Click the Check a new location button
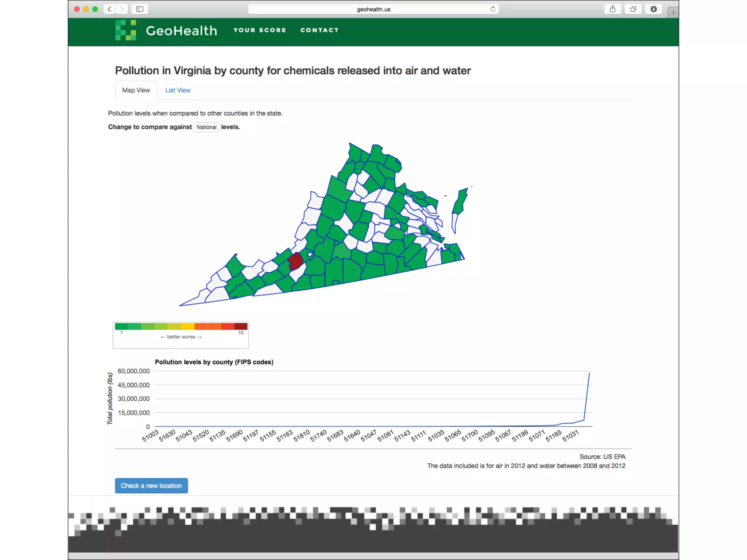 click(x=151, y=486)
